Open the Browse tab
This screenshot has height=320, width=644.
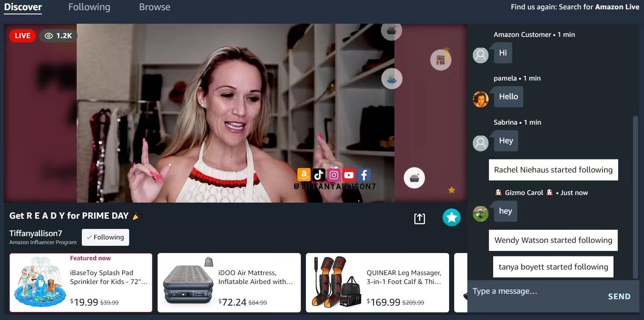click(x=155, y=7)
